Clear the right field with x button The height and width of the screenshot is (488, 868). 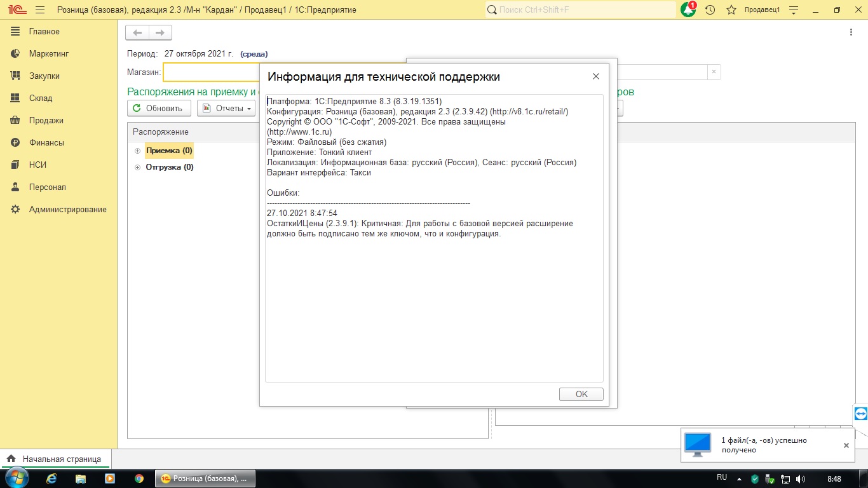coord(714,72)
